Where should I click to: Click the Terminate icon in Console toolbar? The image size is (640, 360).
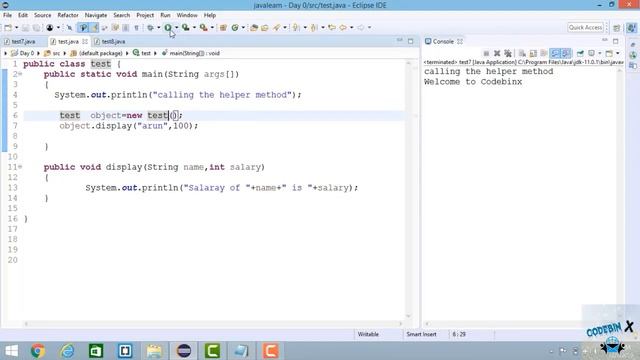486,53
